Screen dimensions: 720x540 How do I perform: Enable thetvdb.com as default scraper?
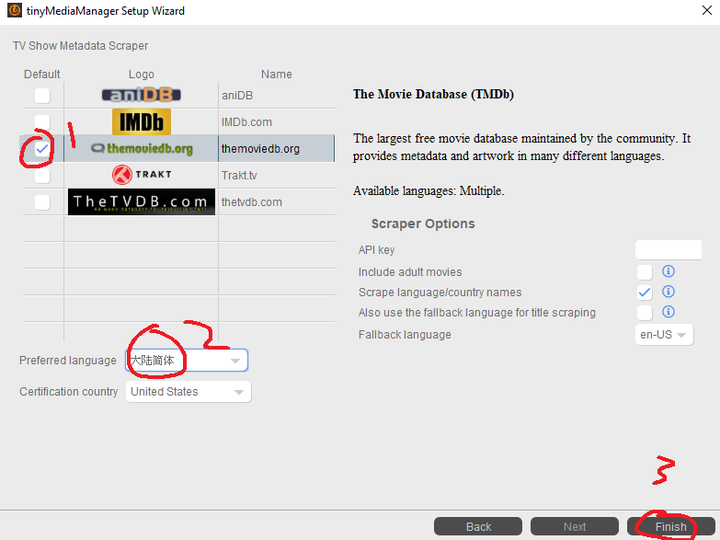42,202
